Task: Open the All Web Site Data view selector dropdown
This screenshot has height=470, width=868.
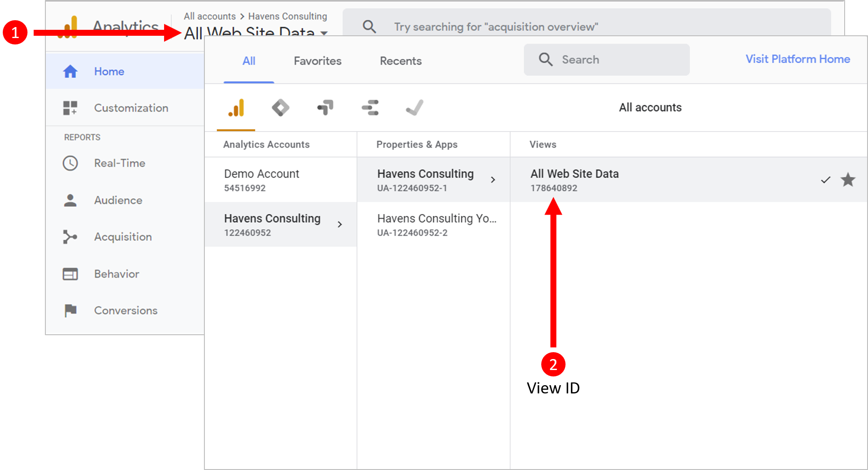Action: [256, 32]
